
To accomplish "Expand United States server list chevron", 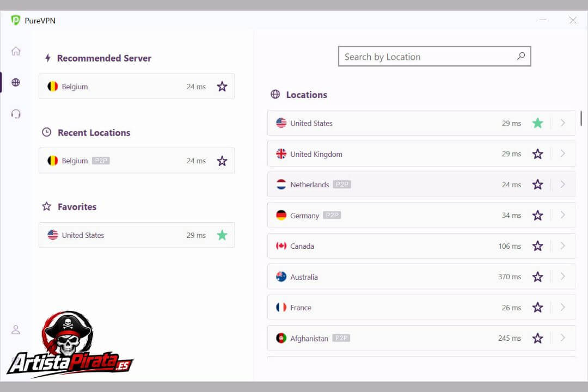I will 563,122.
